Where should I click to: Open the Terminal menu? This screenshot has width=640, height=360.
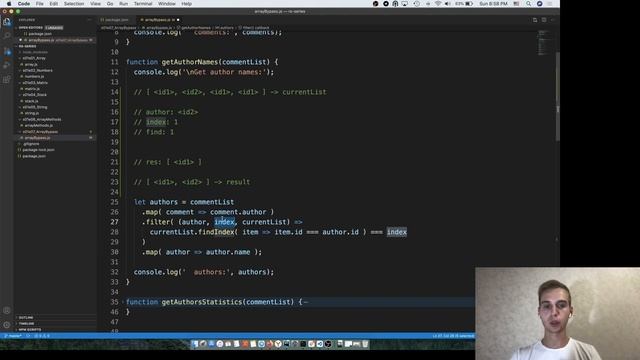tap(143, 4)
